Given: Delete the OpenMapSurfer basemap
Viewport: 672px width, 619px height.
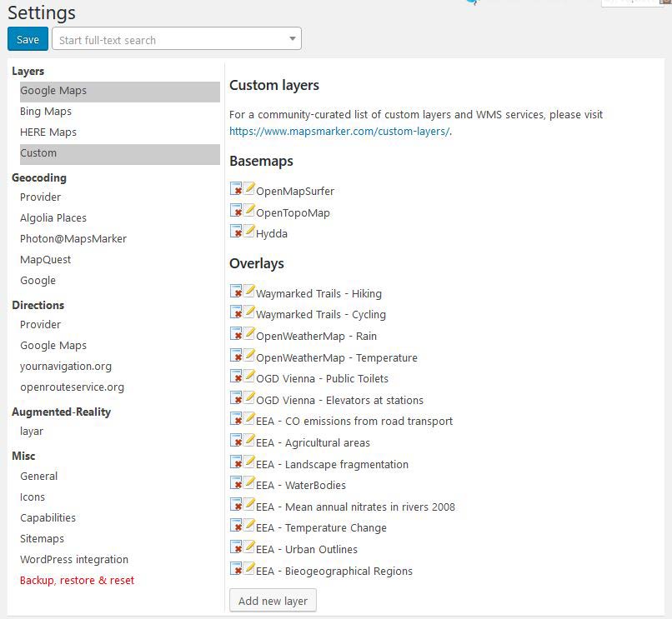Looking at the screenshot, I should pos(236,188).
